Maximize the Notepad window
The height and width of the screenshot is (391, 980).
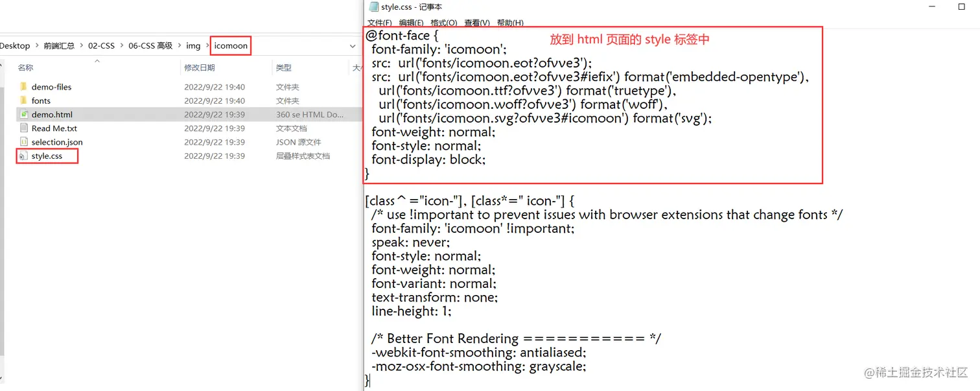[x=962, y=6]
